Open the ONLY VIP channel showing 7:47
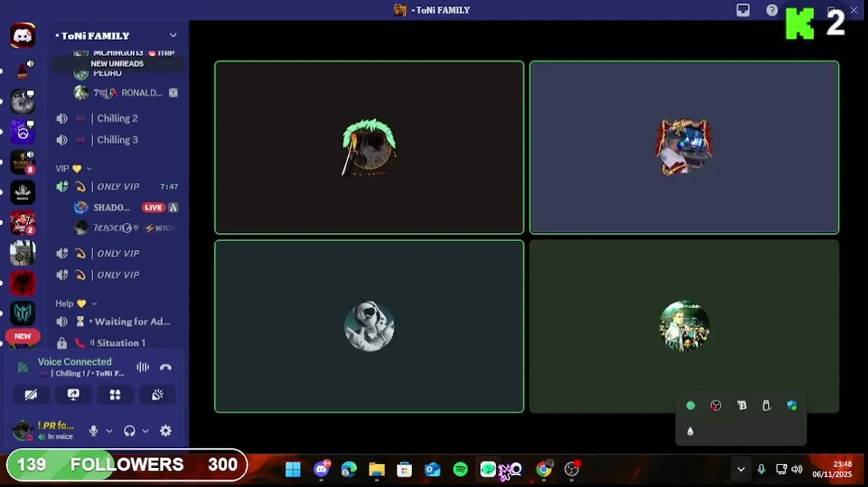This screenshot has height=487, width=868. (118, 187)
